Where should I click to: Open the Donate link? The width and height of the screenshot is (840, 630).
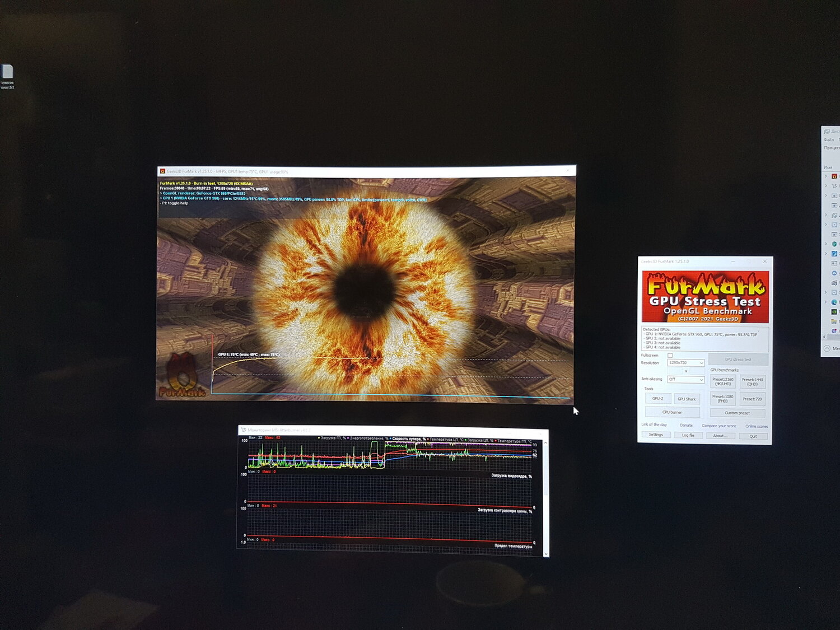pyautogui.click(x=686, y=426)
